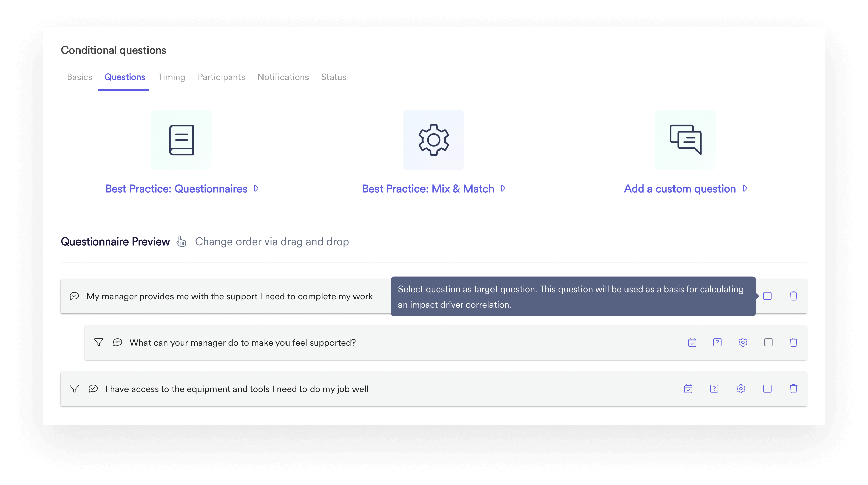The height and width of the screenshot is (485, 868).
Task: Open the Participants tab
Action: pos(221,77)
